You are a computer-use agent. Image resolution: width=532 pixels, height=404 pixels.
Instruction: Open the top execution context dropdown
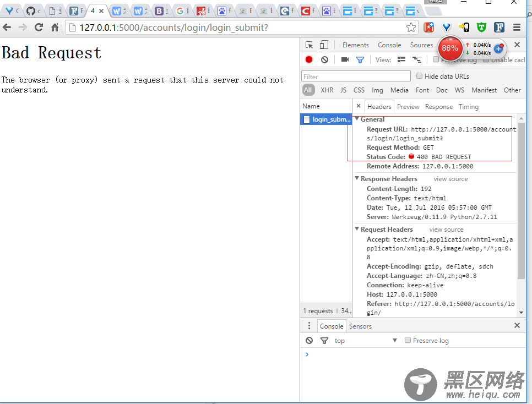366,340
